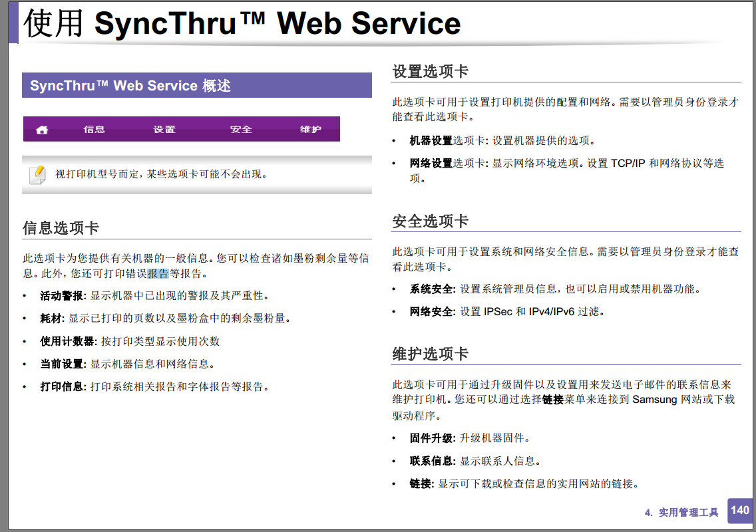Click the text "IPSec" in network security bullet

pos(498,312)
